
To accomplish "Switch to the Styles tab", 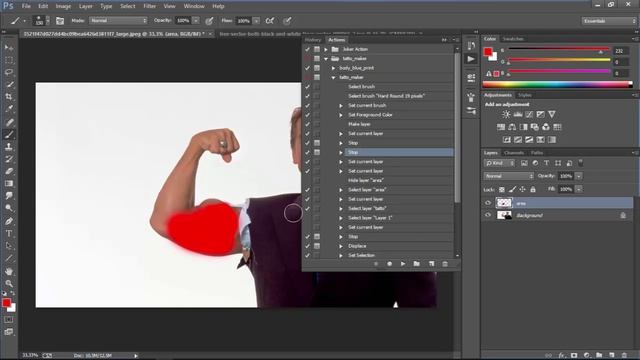I will pyautogui.click(x=524, y=95).
